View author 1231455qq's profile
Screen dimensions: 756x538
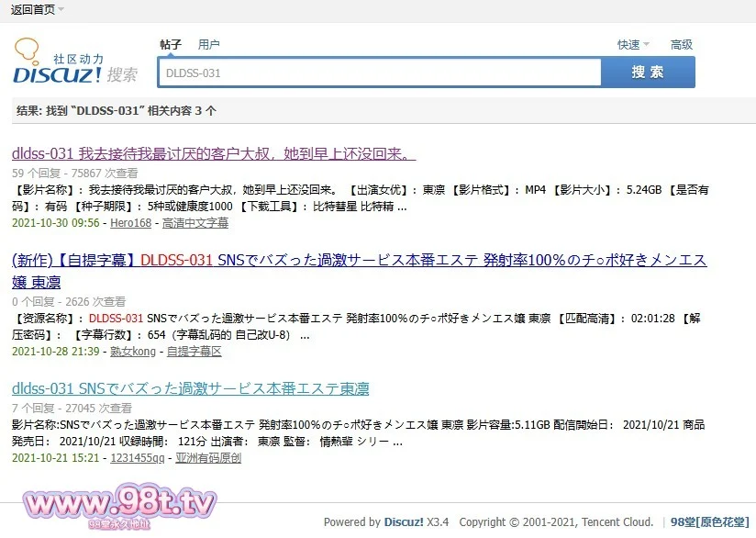[138, 457]
